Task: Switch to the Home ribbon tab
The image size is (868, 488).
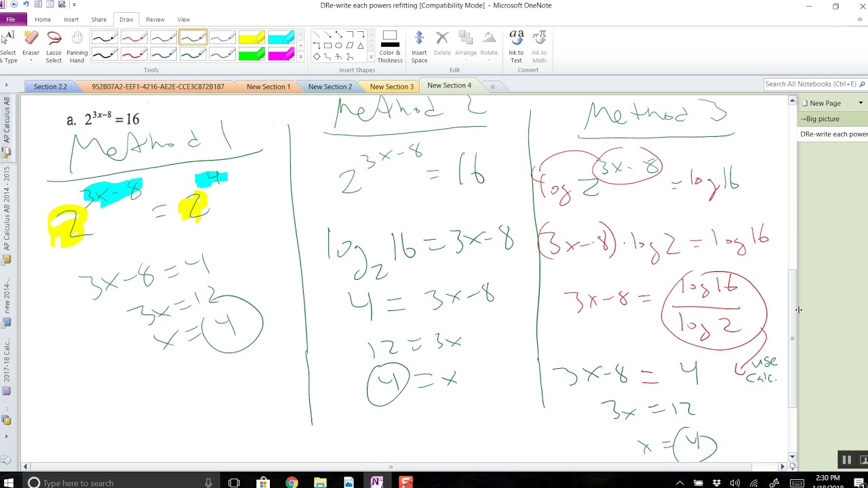Action: click(x=43, y=20)
